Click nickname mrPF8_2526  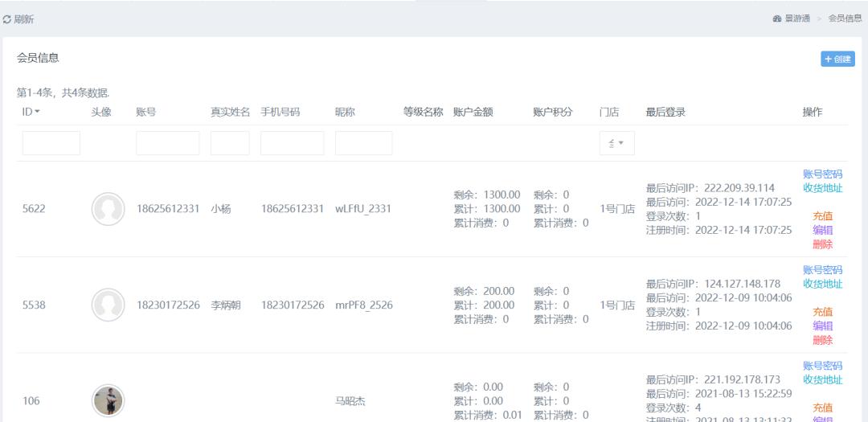[x=364, y=305]
